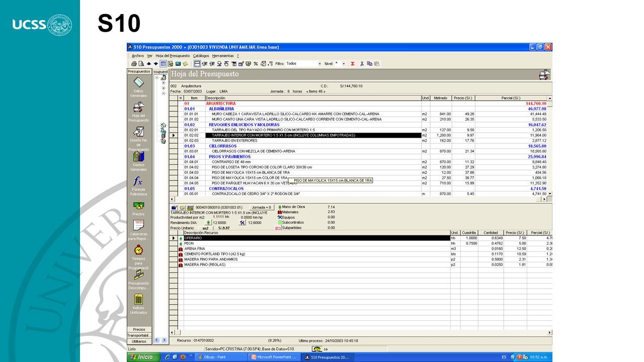Screen dimensions: 644x362
Task: Click the Mano de Obra worker icon
Action: 280,207
